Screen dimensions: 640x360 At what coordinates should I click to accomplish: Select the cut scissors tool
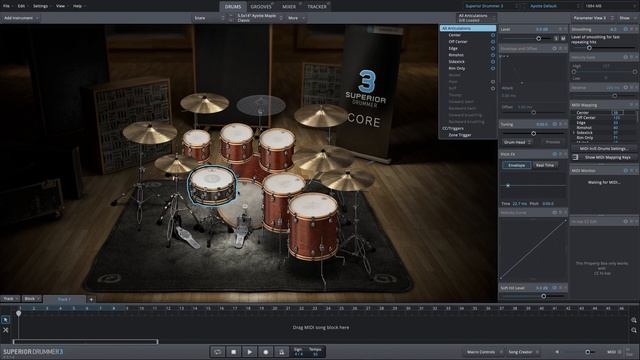pyautogui.click(x=5, y=330)
